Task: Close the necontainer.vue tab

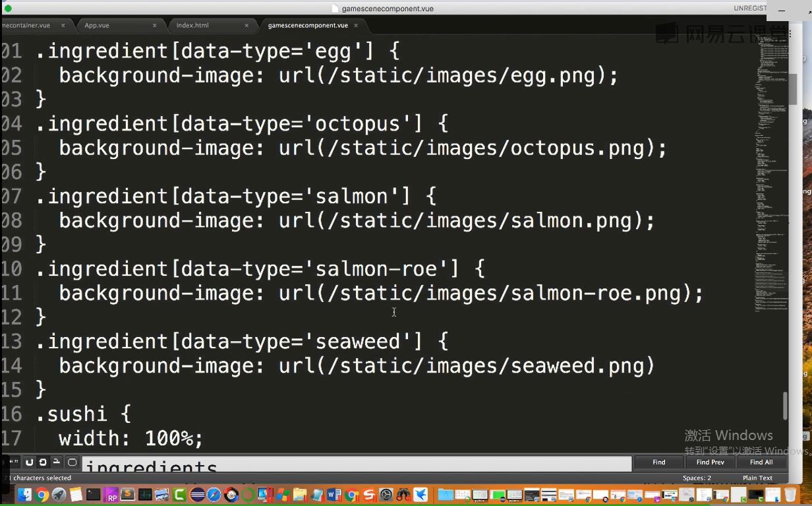Action: click(x=63, y=25)
